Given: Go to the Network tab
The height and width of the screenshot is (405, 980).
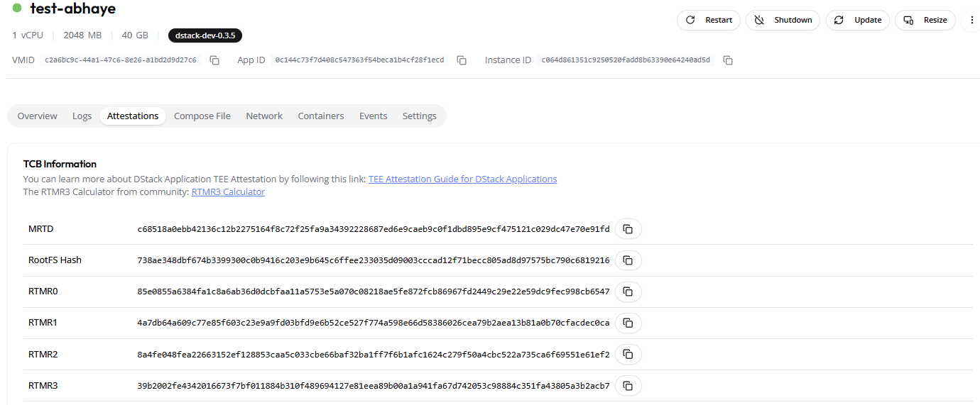Looking at the screenshot, I should [x=264, y=116].
